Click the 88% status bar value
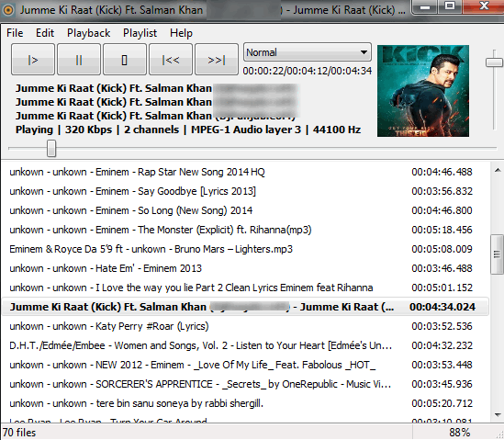The image size is (504, 440). pyautogui.click(x=460, y=433)
